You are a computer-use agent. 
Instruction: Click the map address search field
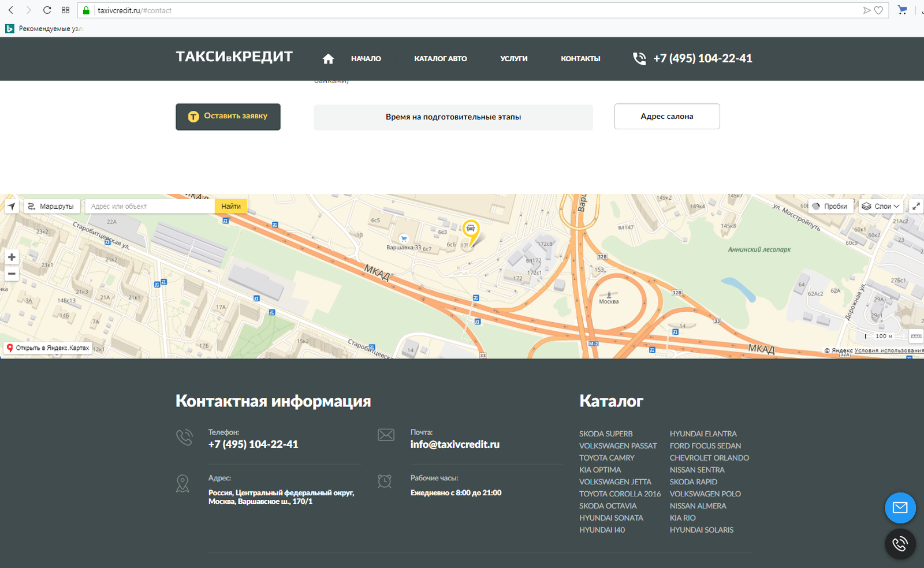point(150,206)
